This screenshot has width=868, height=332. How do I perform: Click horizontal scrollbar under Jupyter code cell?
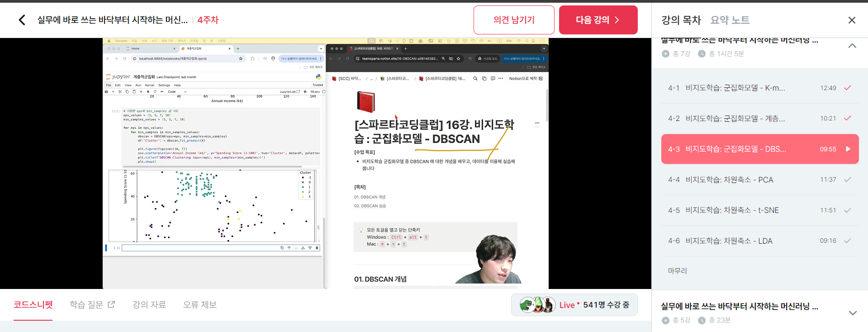tap(213, 166)
